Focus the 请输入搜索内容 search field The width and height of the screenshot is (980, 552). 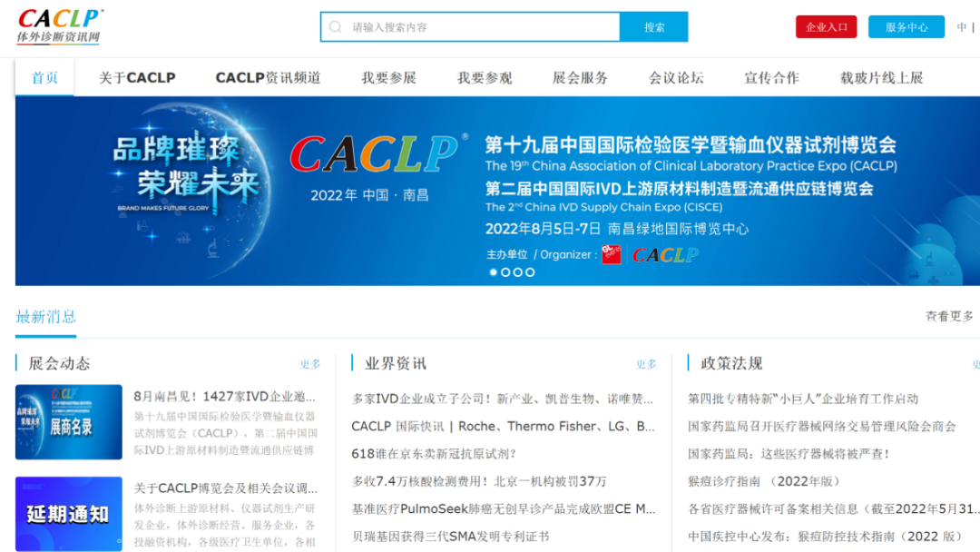coord(470,27)
